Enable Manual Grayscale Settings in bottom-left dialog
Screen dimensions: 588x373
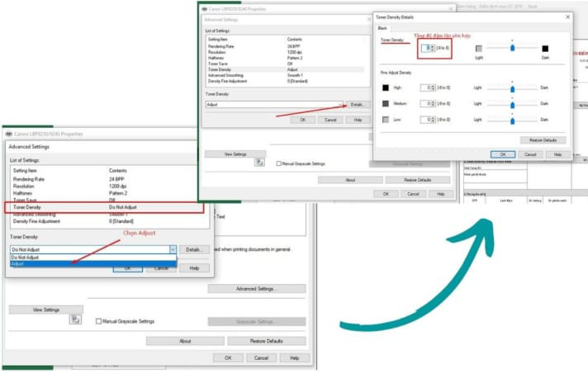coord(98,321)
